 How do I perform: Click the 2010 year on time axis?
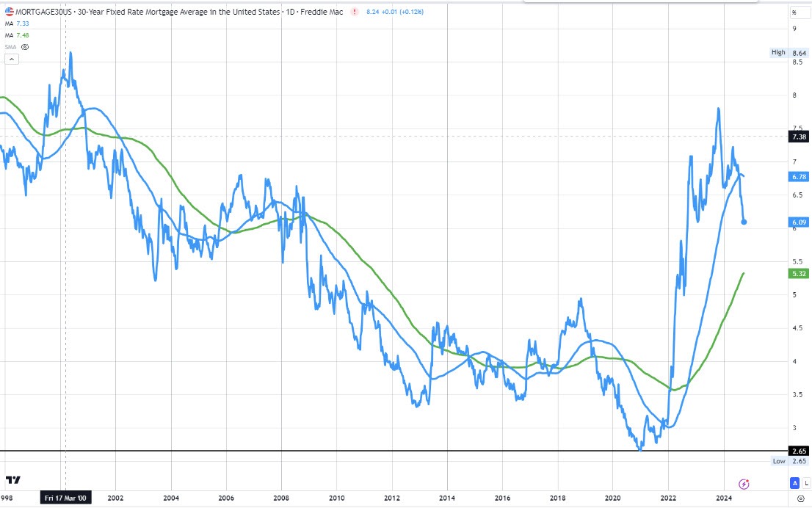(336, 498)
